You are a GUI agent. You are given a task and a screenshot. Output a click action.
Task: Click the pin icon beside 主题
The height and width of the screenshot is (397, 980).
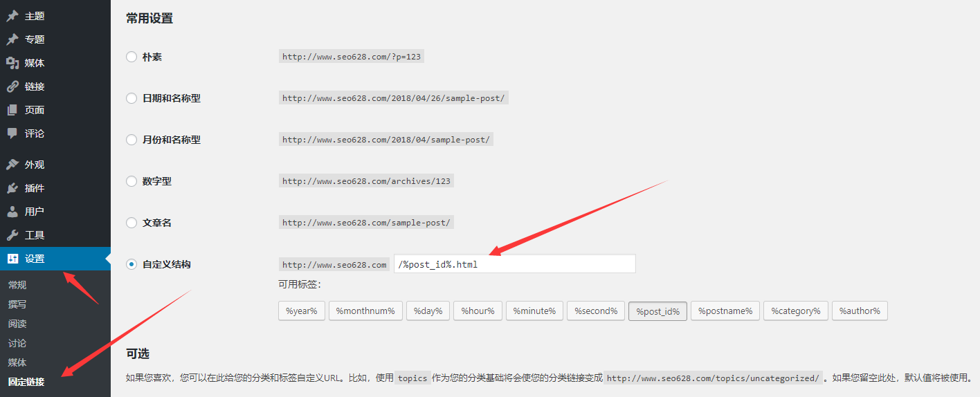(12, 16)
